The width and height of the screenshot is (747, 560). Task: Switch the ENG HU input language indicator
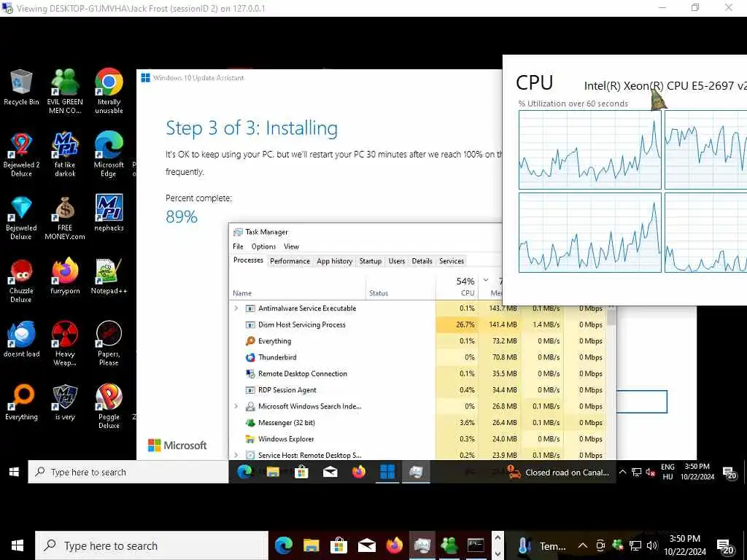(667, 472)
